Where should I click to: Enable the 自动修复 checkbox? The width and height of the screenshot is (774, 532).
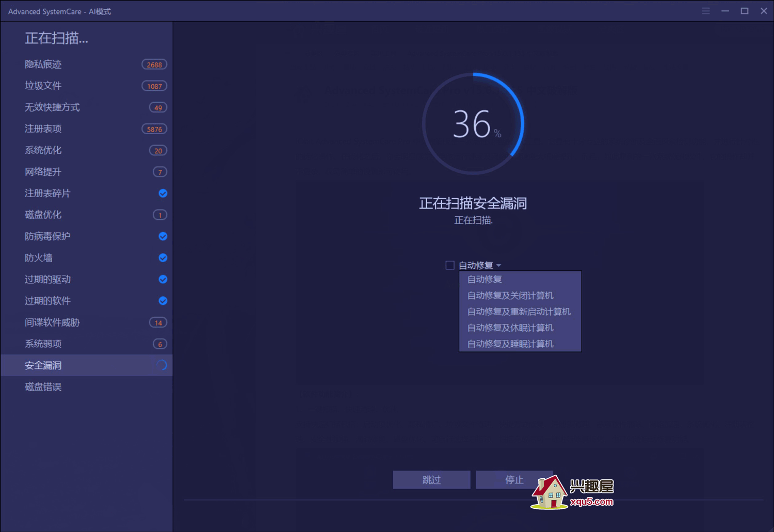(450, 265)
